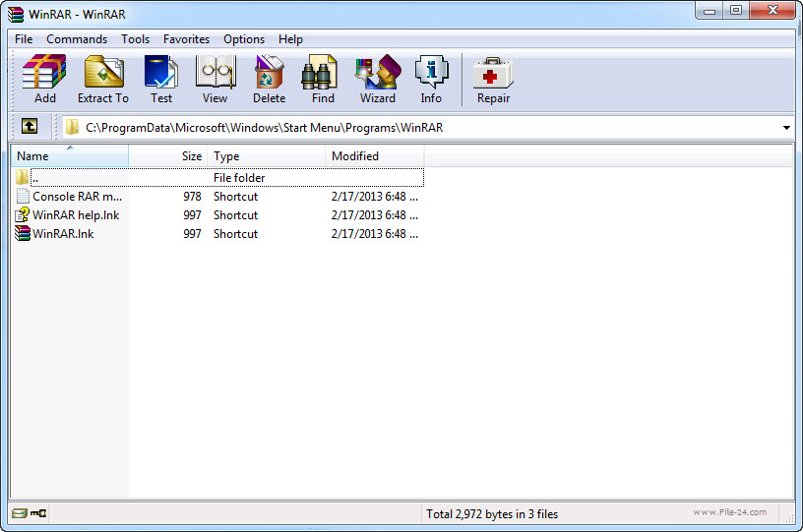Open the Options menu
This screenshot has height=532, width=803.
tap(244, 39)
